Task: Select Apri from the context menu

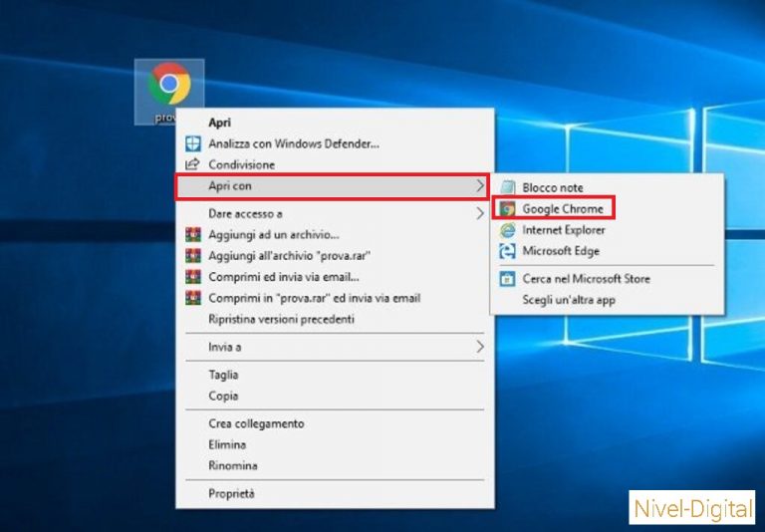Action: pos(219,122)
